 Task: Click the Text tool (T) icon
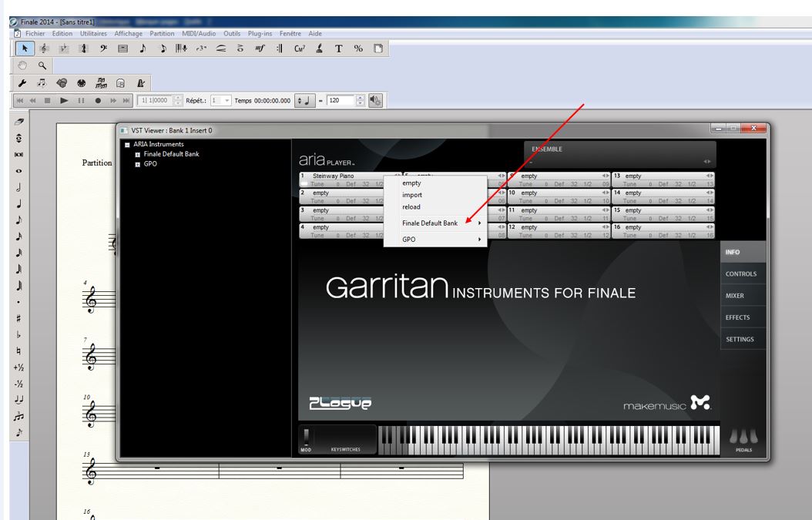coord(338,49)
